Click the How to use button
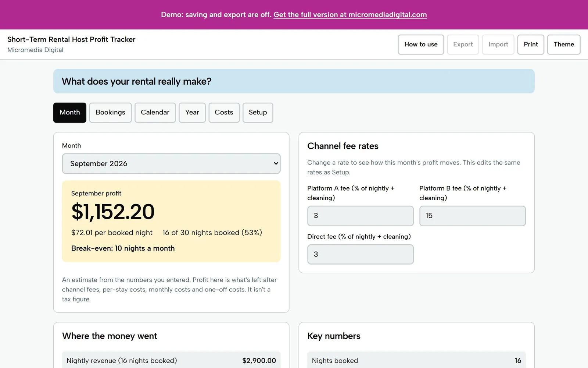Screen dimensions: 588x368 pos(421,45)
